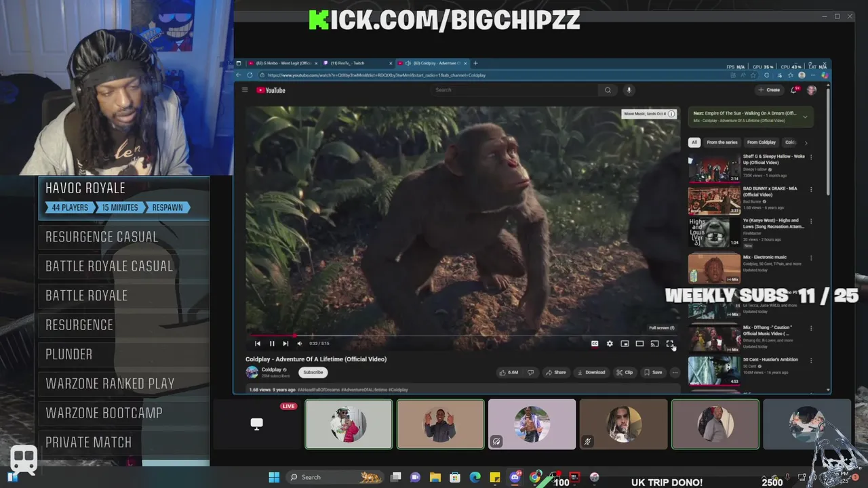This screenshot has width=868, height=488.
Task: Share the Coldplay video
Action: [556, 372]
